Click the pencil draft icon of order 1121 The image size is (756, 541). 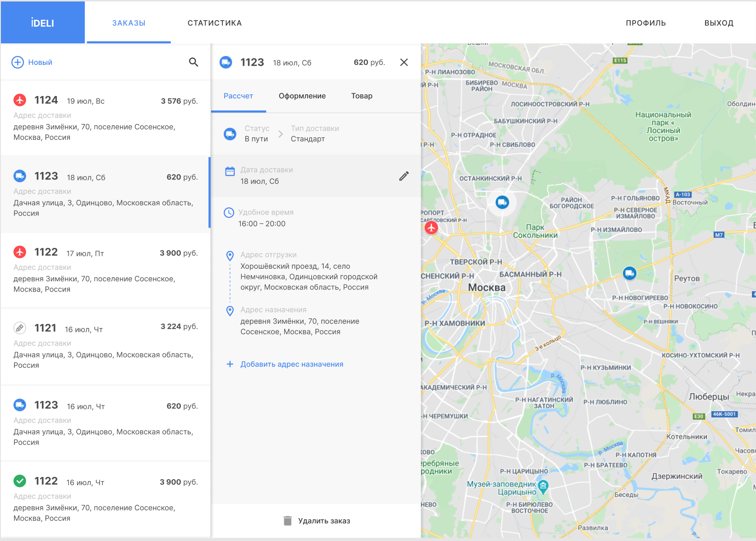coord(20,328)
